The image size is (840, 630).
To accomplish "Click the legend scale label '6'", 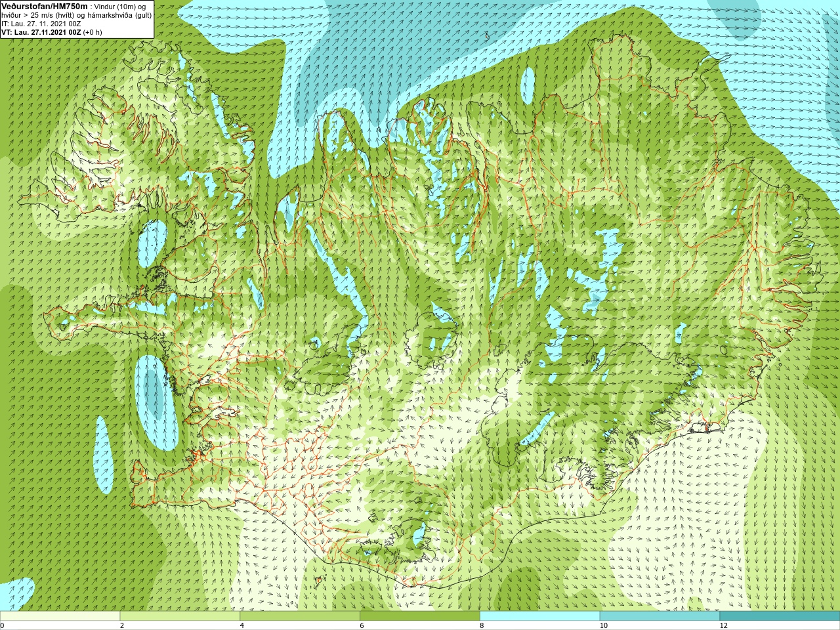I will pos(362,625).
